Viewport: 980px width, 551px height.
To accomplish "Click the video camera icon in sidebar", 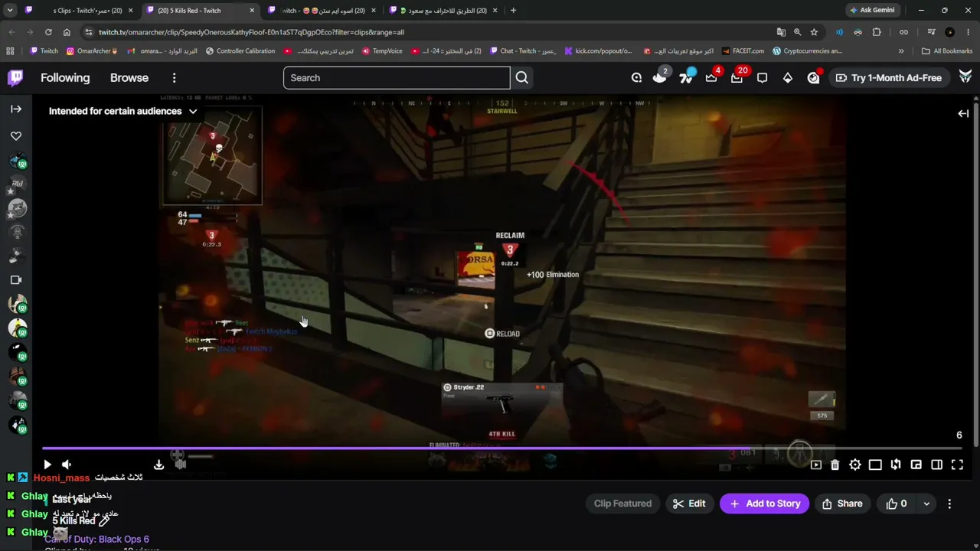I will tap(16, 279).
